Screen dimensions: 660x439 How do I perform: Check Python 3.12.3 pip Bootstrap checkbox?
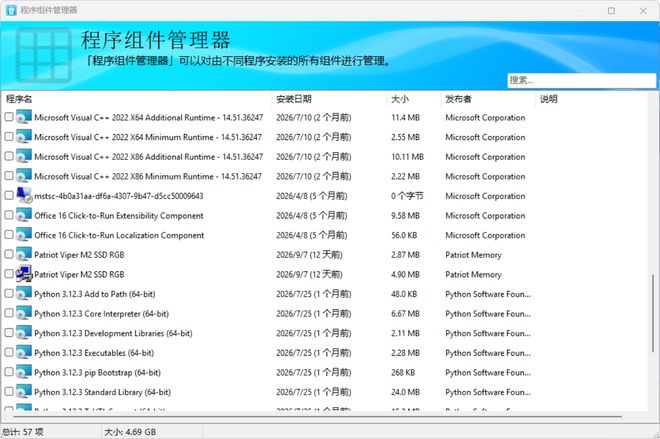point(9,371)
